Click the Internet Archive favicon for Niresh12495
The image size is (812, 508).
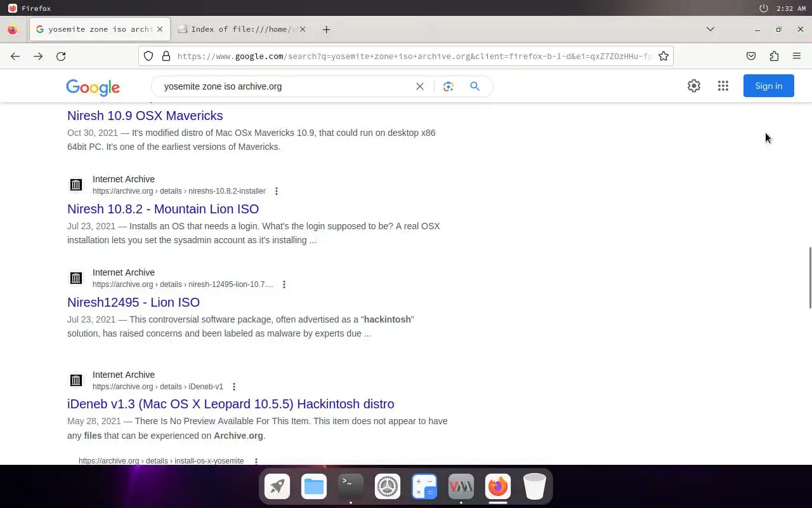[x=76, y=278]
